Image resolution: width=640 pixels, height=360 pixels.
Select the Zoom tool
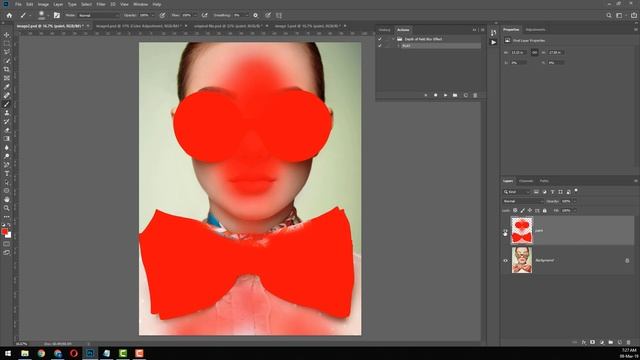tap(7, 208)
